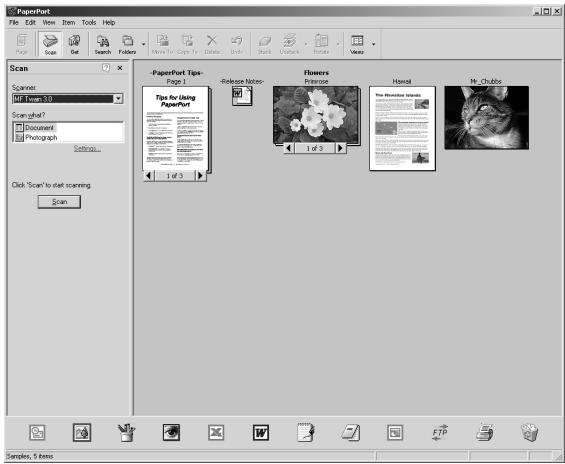Image resolution: width=565 pixels, height=464 pixels.
Task: Go to previous page of PaperPort Tips
Action: pos(148,176)
